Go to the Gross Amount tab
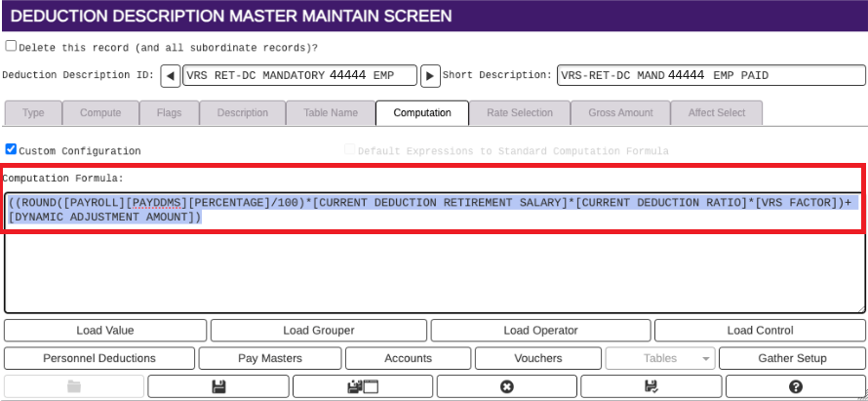Screen dimensions: 868x401 point(620,113)
